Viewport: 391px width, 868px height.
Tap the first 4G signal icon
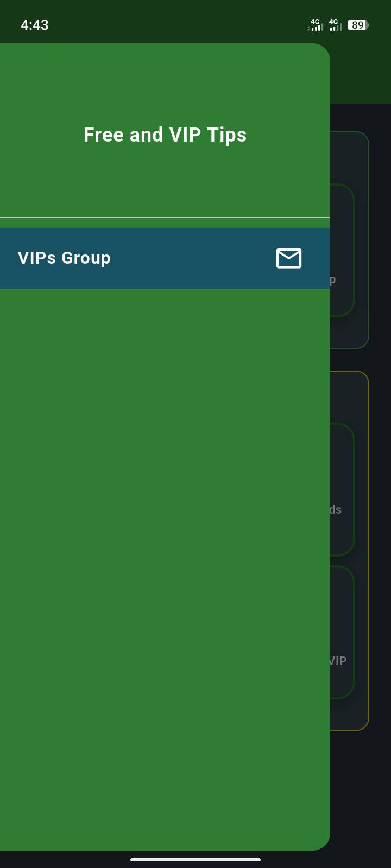click(x=316, y=25)
